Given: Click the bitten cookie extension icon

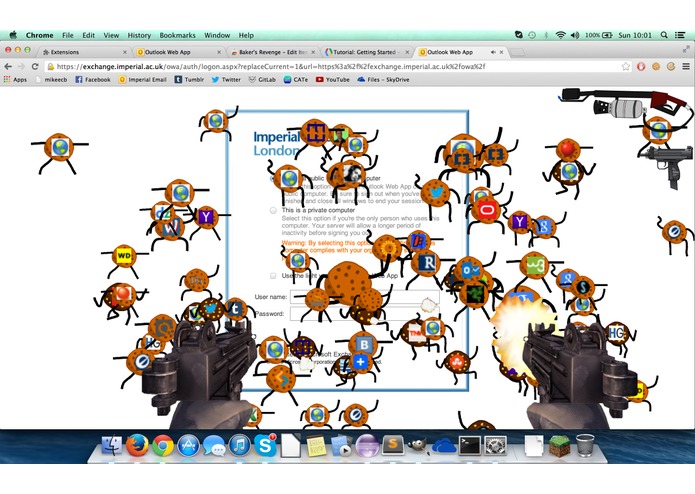Looking at the screenshot, I should click(671, 66).
